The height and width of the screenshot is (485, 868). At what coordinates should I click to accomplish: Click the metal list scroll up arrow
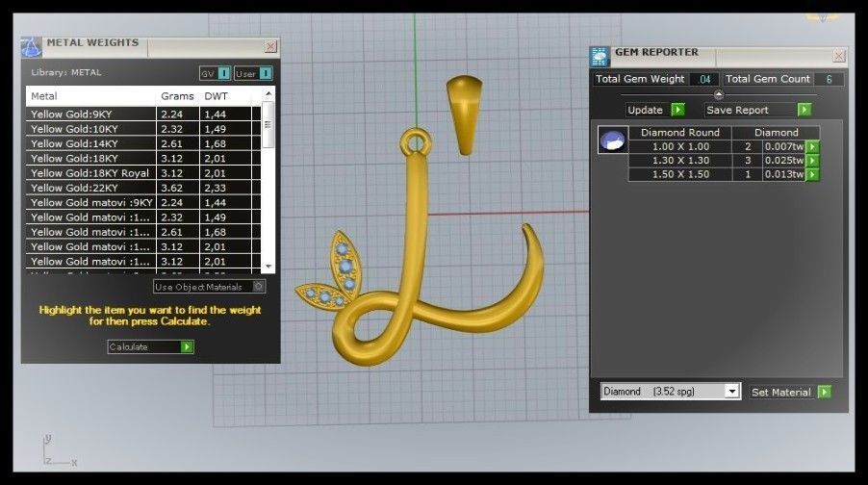(x=268, y=93)
